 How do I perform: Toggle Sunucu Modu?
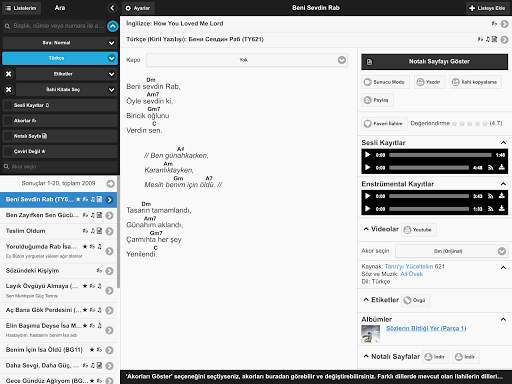click(x=385, y=82)
